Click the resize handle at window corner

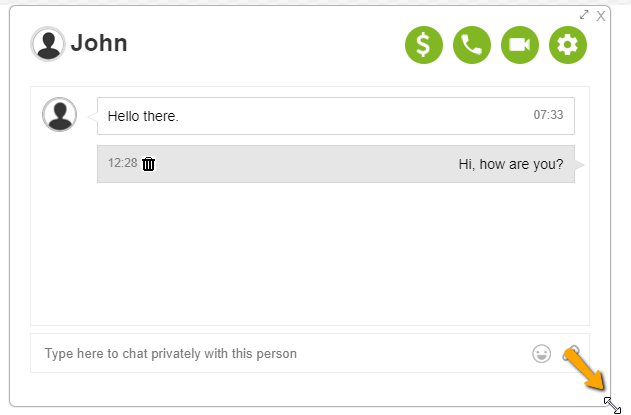[613, 404]
